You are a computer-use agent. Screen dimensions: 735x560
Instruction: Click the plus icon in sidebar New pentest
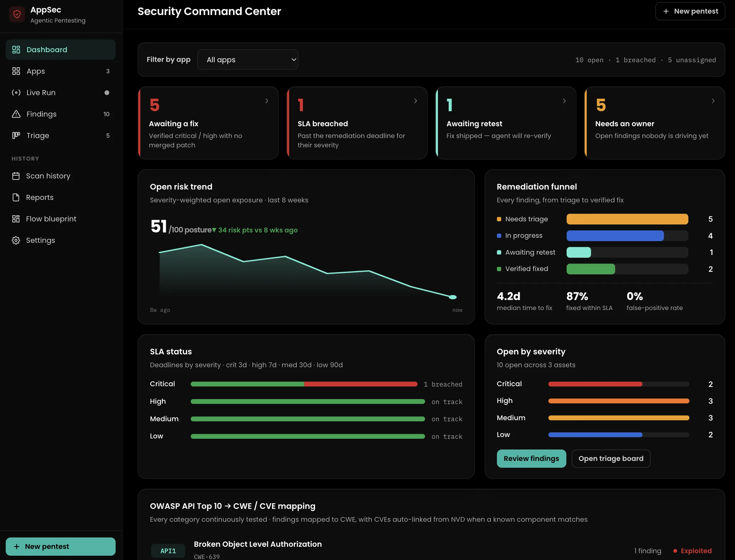pos(16,546)
